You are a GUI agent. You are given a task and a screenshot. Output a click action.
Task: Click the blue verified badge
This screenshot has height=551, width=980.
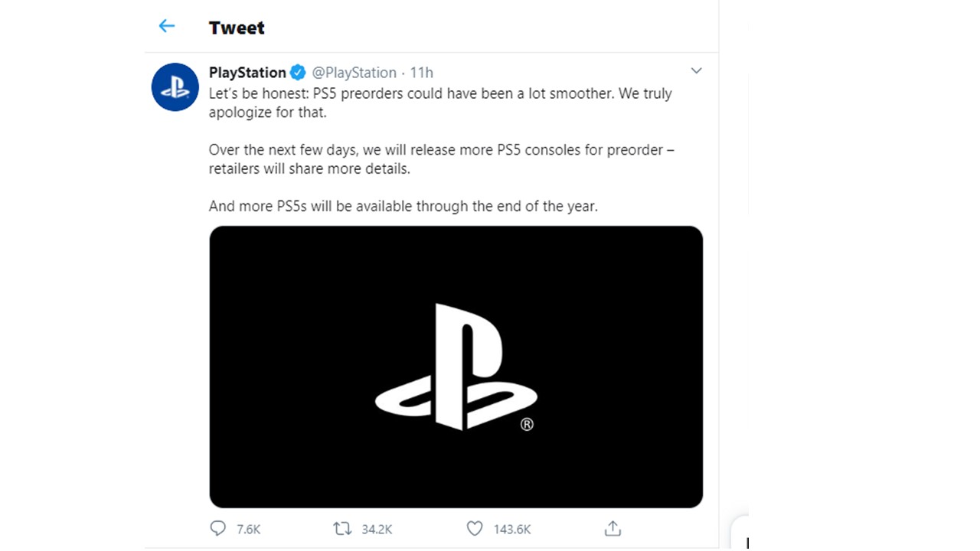[x=298, y=73]
